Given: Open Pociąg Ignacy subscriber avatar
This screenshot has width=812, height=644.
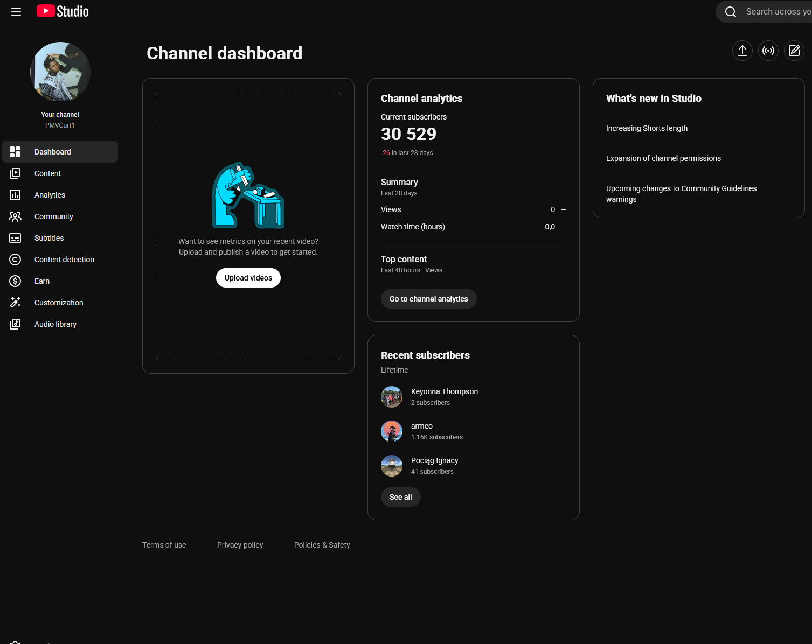Looking at the screenshot, I should click(392, 466).
